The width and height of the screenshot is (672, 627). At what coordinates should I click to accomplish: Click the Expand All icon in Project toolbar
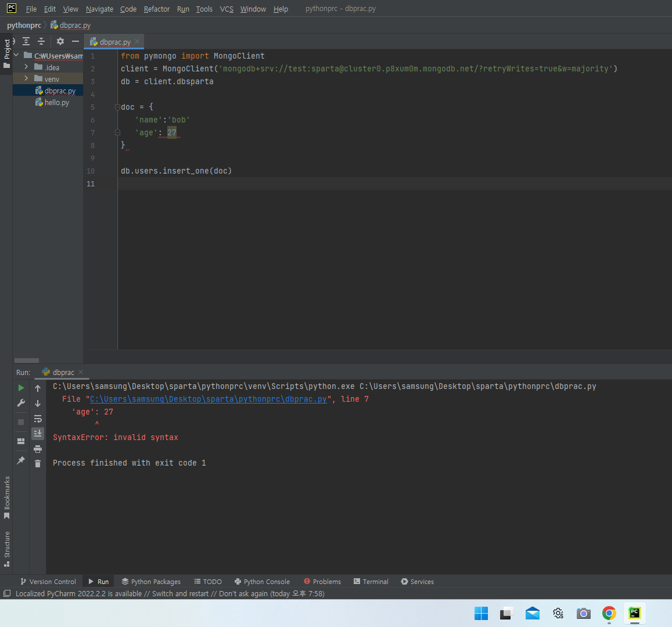(26, 41)
